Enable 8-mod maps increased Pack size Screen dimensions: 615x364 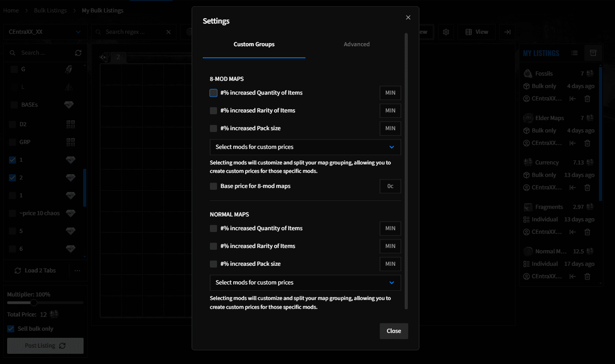point(213,128)
